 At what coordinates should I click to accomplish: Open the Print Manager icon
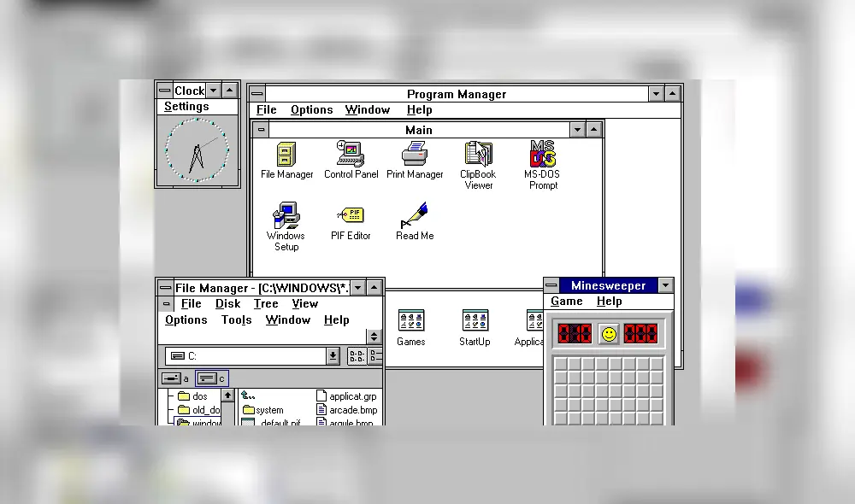415,155
